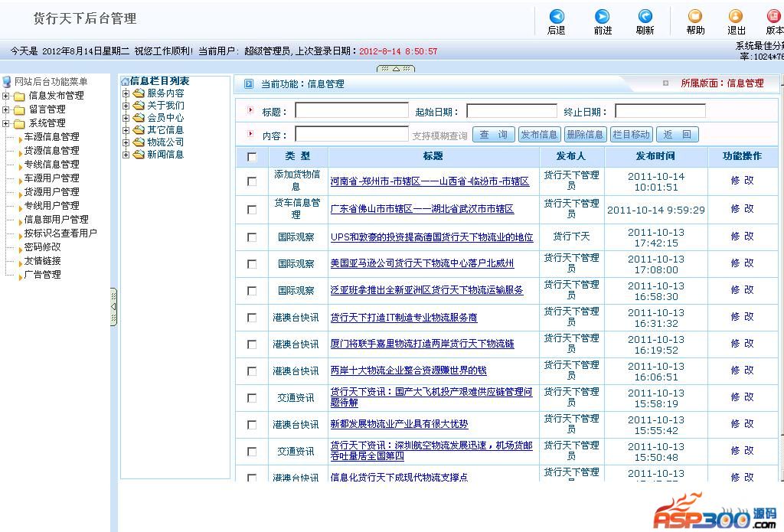Click the folder icon beside 会员中心
This screenshot has height=532, width=784.
(139, 118)
